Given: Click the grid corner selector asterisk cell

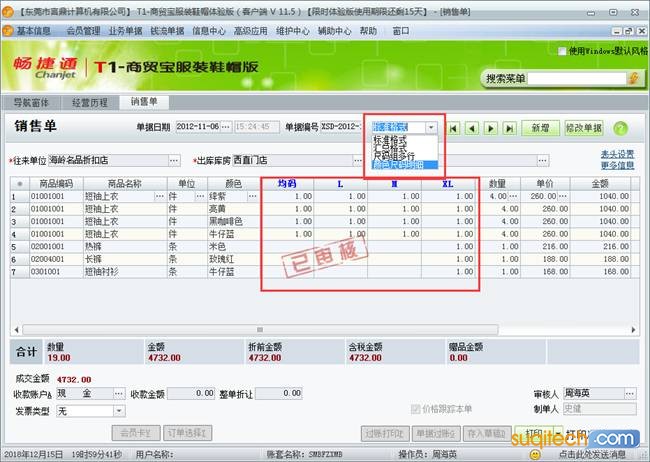Looking at the screenshot, I should point(19,183).
